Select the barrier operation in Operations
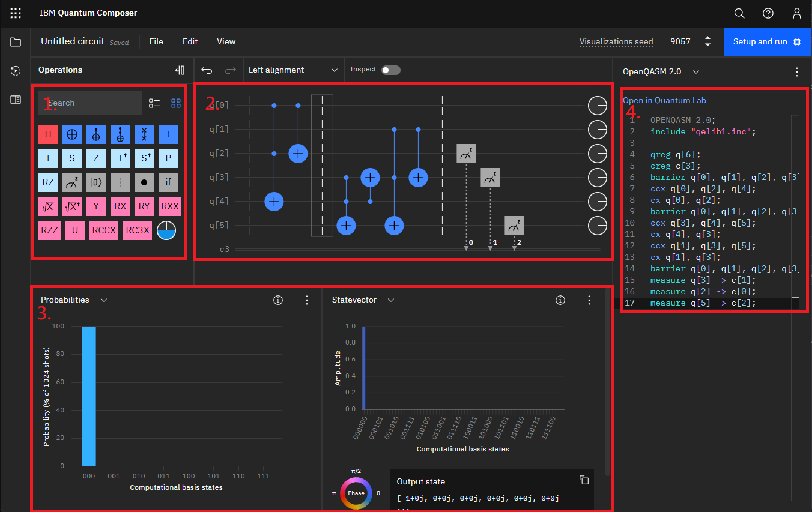This screenshot has height=512, width=812. point(120,182)
